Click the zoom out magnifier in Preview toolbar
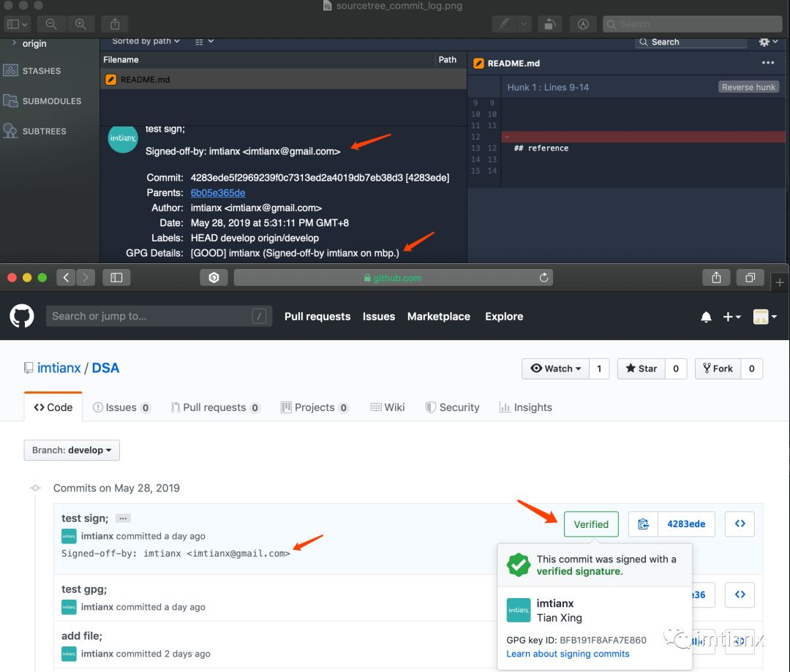The image size is (790, 672). pos(51,23)
